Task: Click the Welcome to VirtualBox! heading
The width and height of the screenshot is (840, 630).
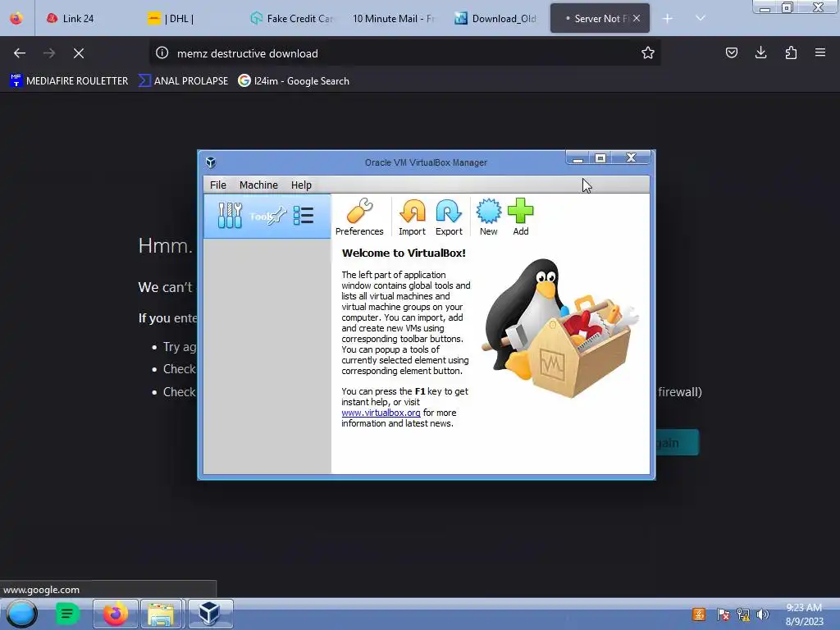Action: click(x=404, y=253)
